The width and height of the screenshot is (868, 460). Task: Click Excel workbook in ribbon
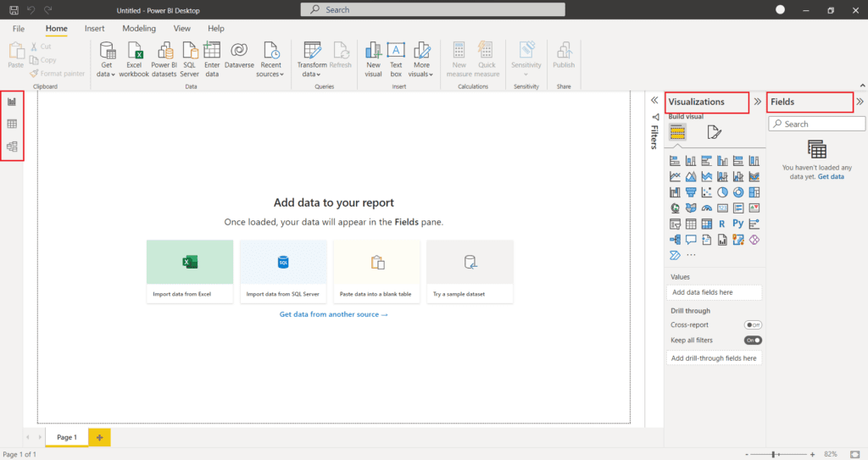[134, 60]
